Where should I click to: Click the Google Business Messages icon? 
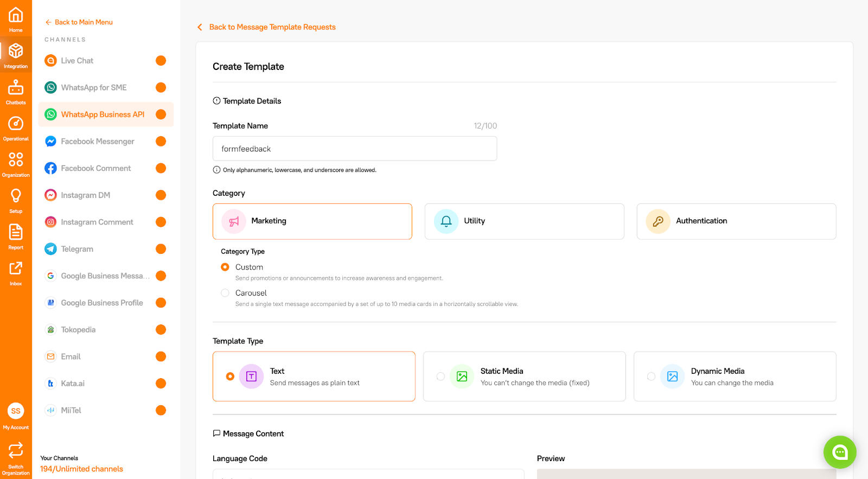[x=50, y=276]
